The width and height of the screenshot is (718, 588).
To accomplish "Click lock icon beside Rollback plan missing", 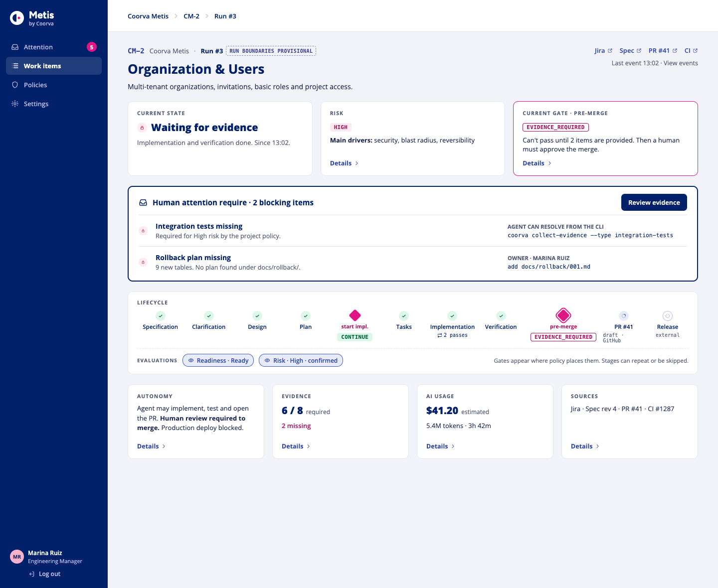I will point(143,262).
